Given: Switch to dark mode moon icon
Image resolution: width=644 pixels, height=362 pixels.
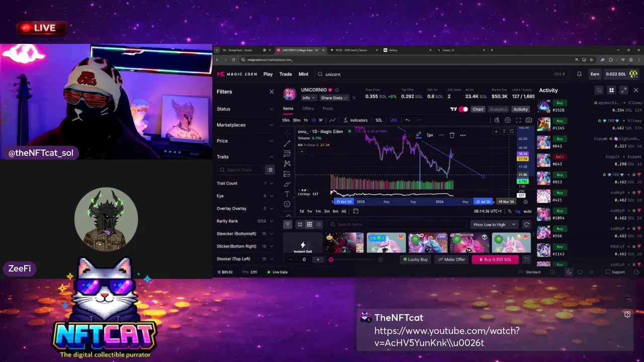Looking at the screenshot, I should click(569, 272).
